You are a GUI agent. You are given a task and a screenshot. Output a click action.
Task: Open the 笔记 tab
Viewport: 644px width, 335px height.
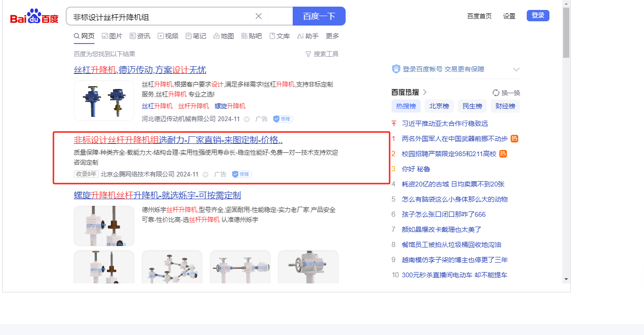pos(196,36)
